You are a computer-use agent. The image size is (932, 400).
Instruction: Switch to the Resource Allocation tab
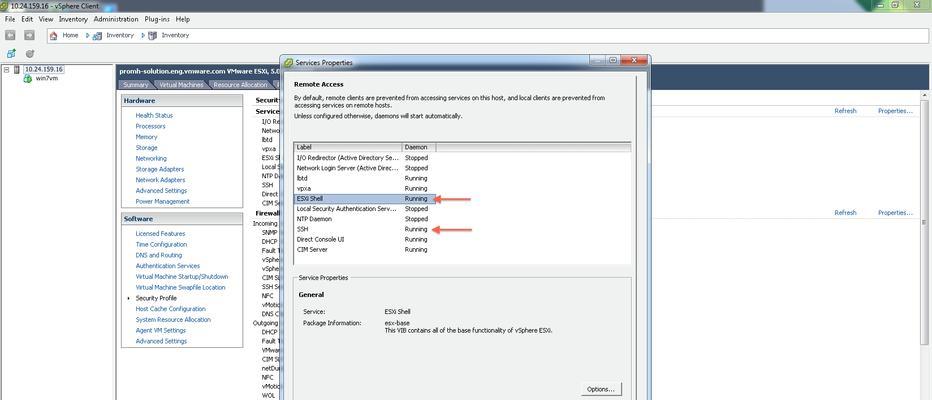[240, 84]
